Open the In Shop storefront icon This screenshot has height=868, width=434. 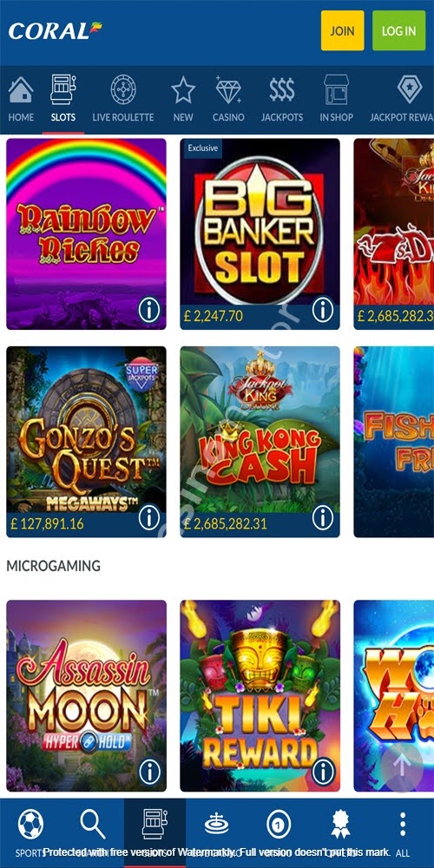click(x=336, y=89)
